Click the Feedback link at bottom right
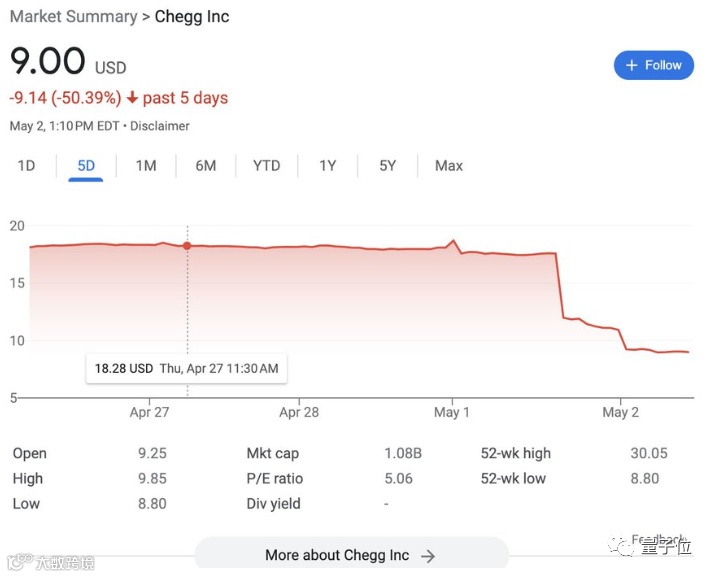 660,539
